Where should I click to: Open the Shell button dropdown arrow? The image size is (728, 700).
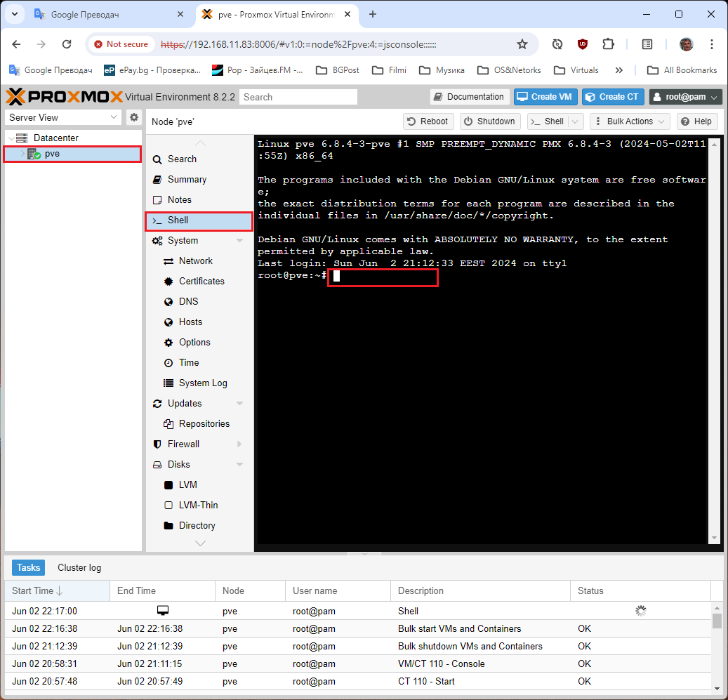[575, 121]
